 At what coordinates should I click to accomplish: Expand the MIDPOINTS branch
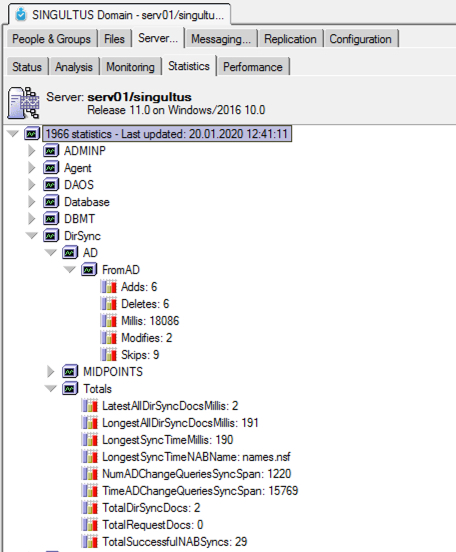pos(51,371)
